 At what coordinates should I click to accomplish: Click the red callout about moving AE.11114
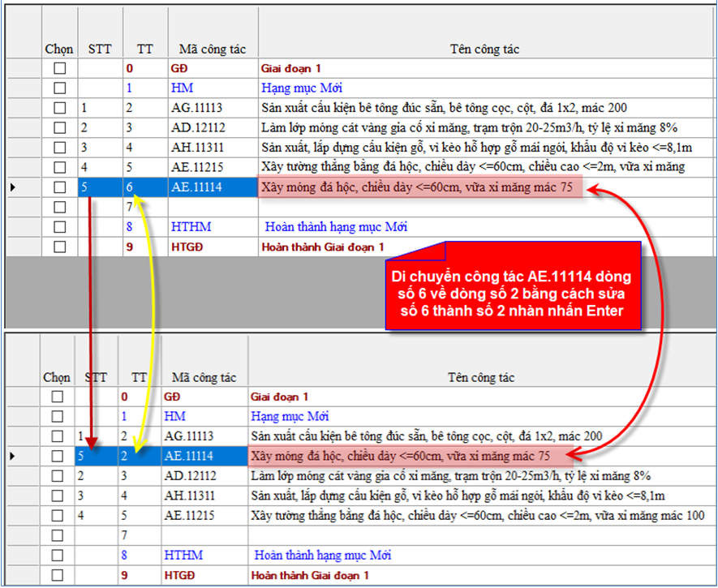pyautogui.click(x=511, y=285)
